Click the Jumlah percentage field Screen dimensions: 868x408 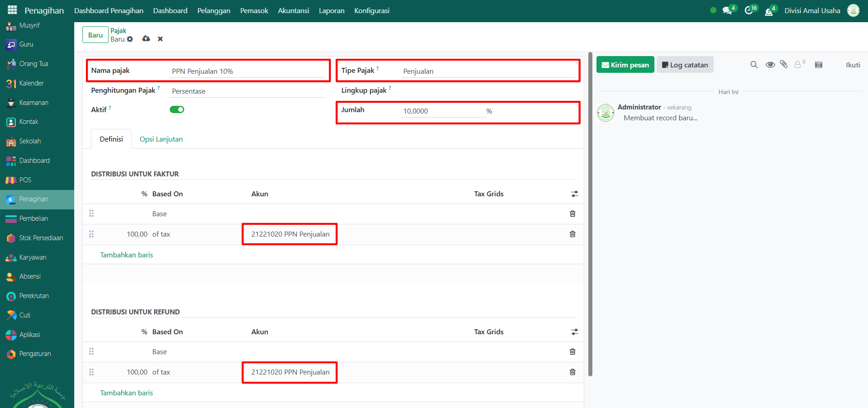click(443, 111)
